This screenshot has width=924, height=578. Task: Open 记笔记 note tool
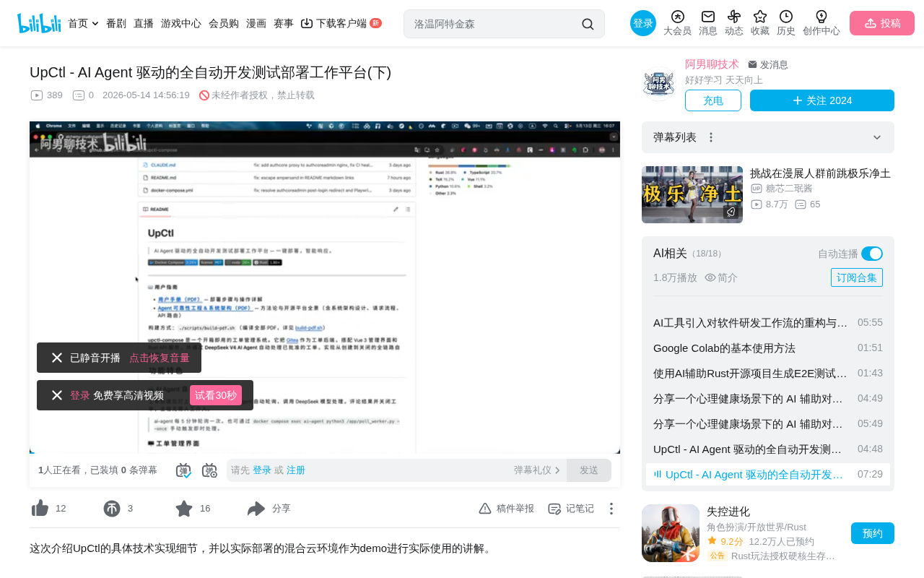point(571,509)
